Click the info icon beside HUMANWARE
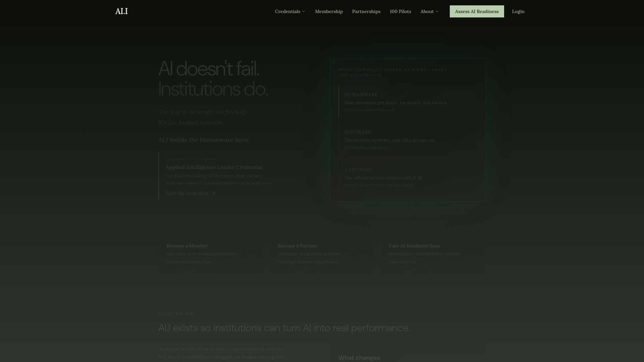Image resolution: width=644 pixels, height=362 pixels. coord(382,95)
